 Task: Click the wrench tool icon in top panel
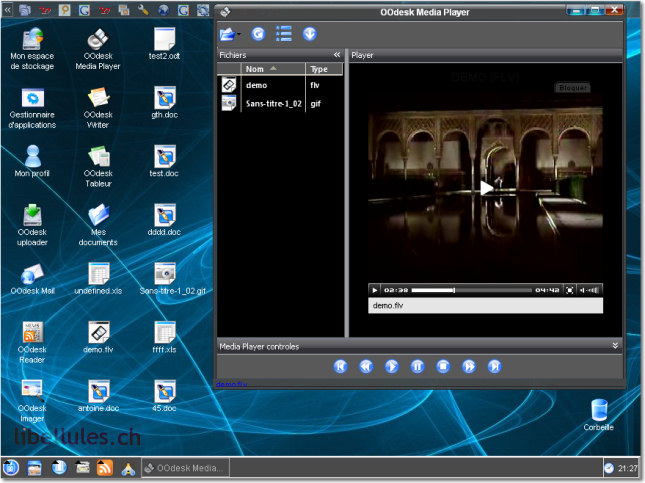[x=143, y=9]
